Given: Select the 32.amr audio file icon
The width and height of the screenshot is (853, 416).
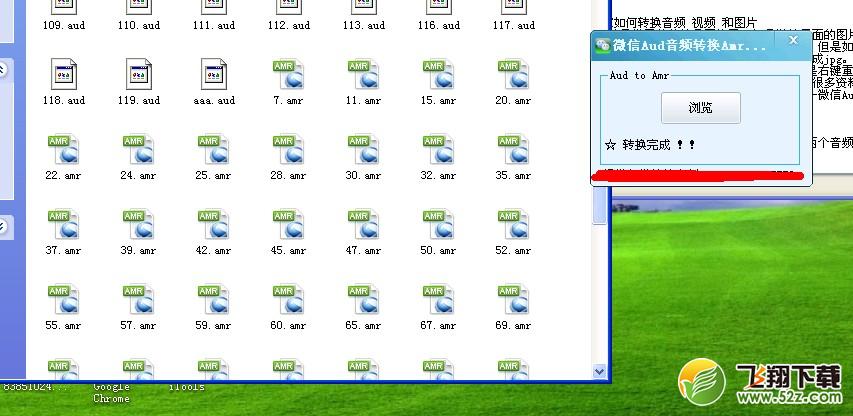Looking at the screenshot, I should click(438, 149).
